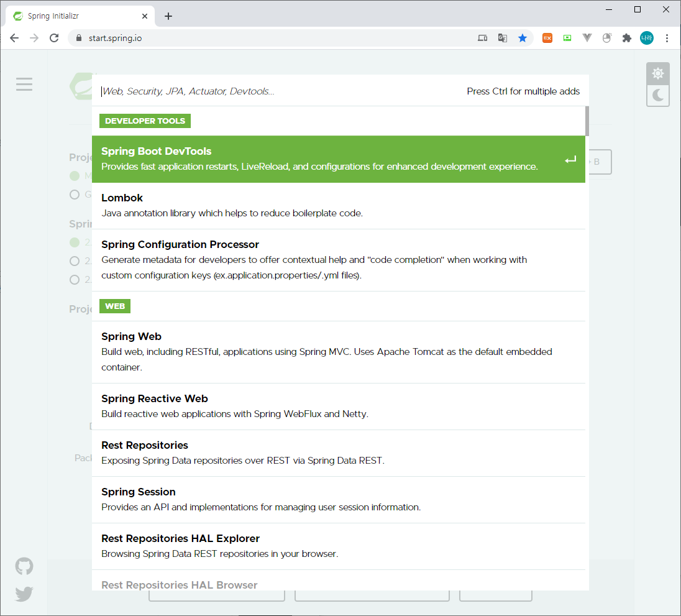Open the gray V extension icon
The width and height of the screenshot is (681, 616).
pos(587,39)
